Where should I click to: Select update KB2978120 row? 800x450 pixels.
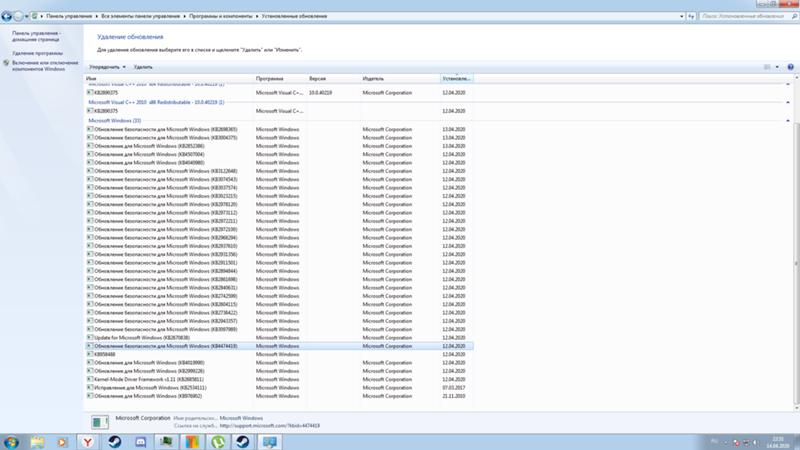coord(279,205)
